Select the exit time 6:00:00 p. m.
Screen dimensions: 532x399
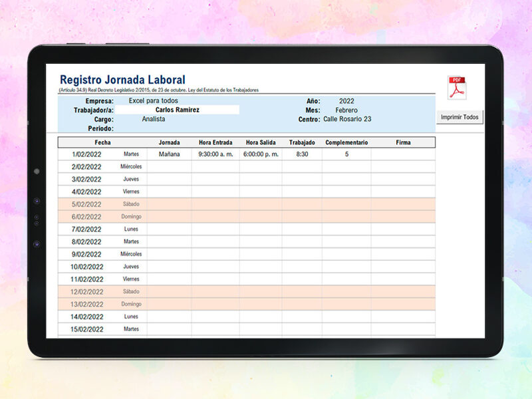[261, 154]
